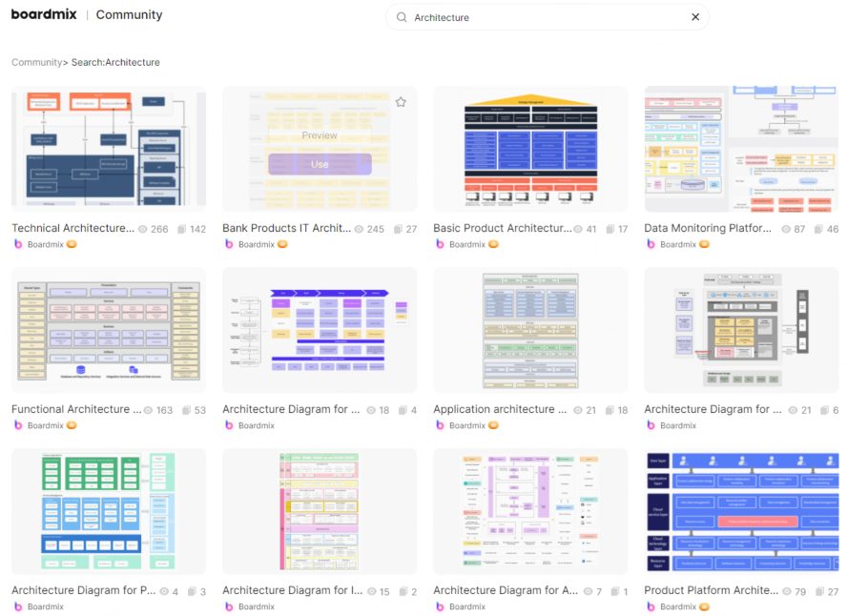Open Product Platform Architecture thumbnail
847x616 pixels.
click(741, 510)
